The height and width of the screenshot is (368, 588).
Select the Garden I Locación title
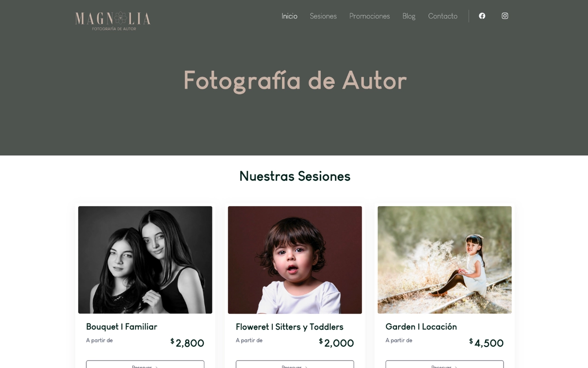[x=421, y=327]
